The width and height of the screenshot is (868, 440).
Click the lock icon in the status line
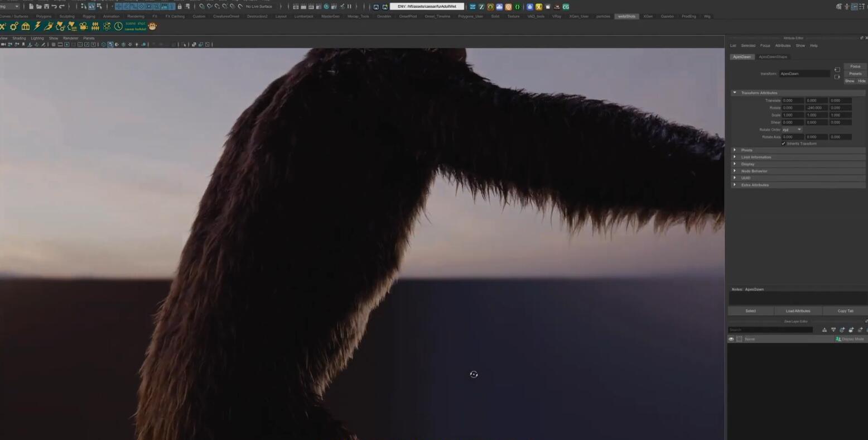click(180, 7)
